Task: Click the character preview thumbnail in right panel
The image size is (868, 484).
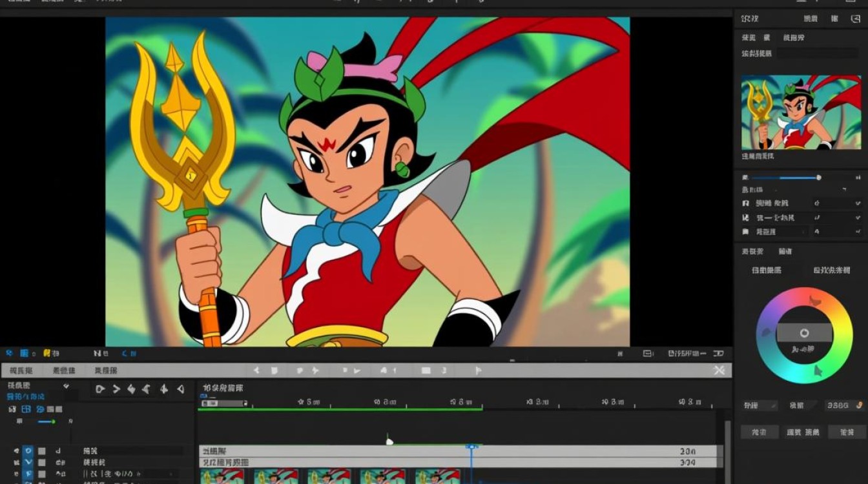Action: point(801,112)
